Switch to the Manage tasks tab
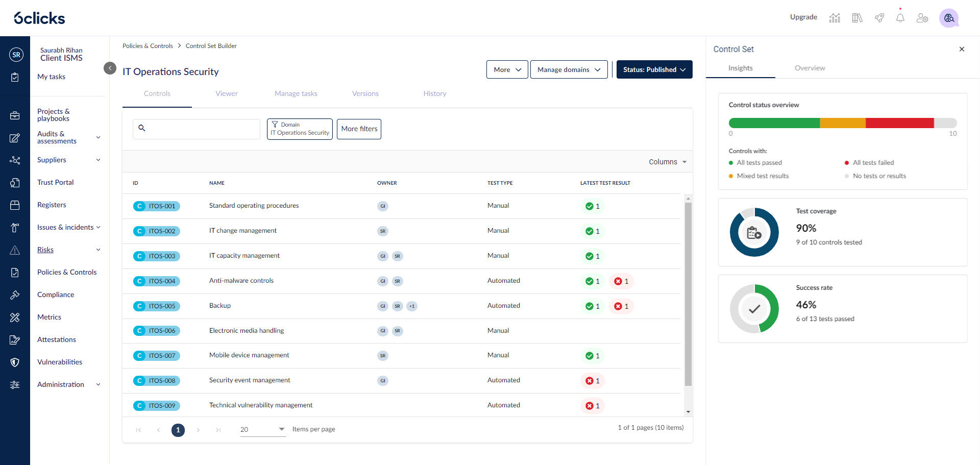980x465 pixels. click(296, 93)
